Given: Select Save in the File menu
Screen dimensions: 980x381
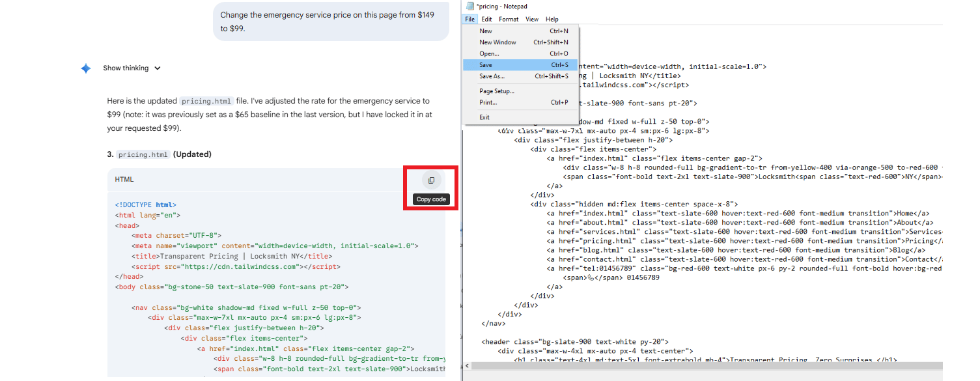Looking at the screenshot, I should pyautogui.click(x=520, y=65).
